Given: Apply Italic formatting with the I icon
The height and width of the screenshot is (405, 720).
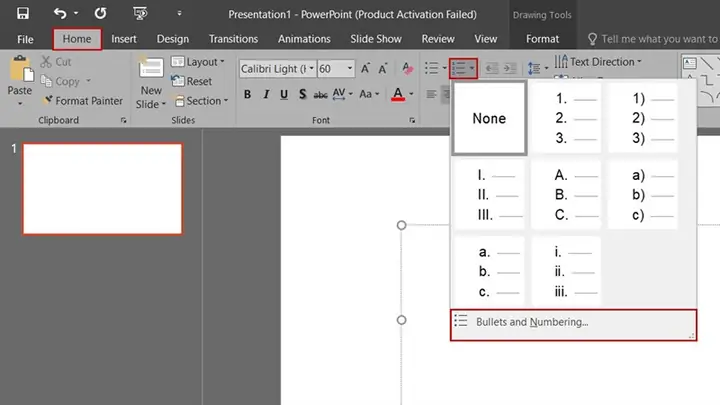Looking at the screenshot, I should (x=265, y=95).
